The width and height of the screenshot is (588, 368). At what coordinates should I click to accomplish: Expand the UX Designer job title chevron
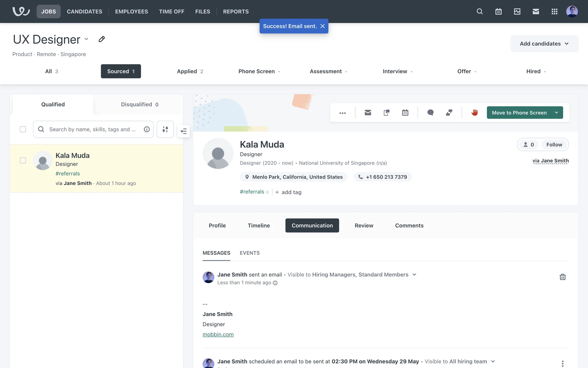click(86, 39)
